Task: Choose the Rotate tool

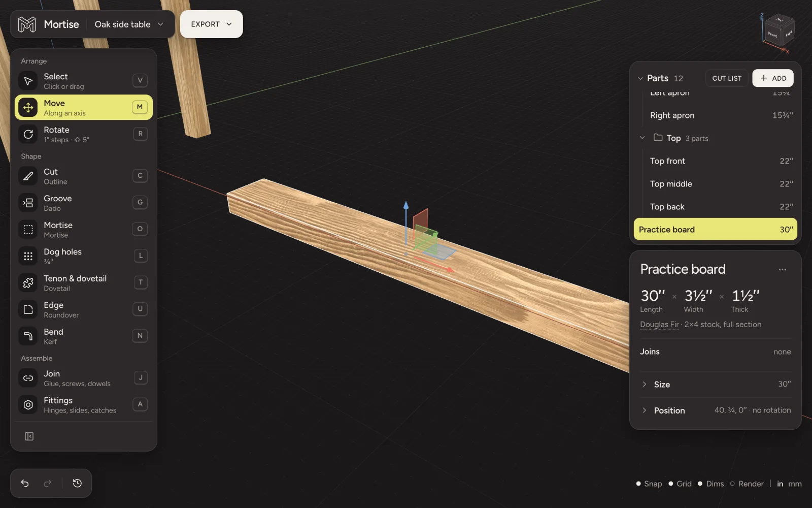Action: (84, 134)
